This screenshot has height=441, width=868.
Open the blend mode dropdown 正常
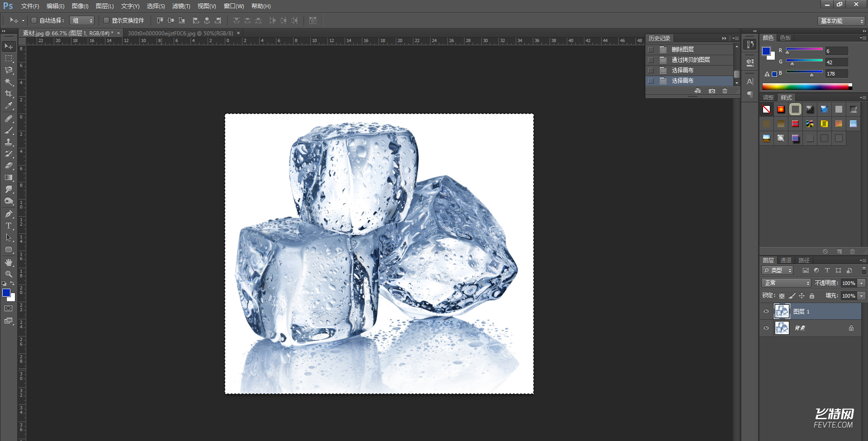[x=787, y=283]
